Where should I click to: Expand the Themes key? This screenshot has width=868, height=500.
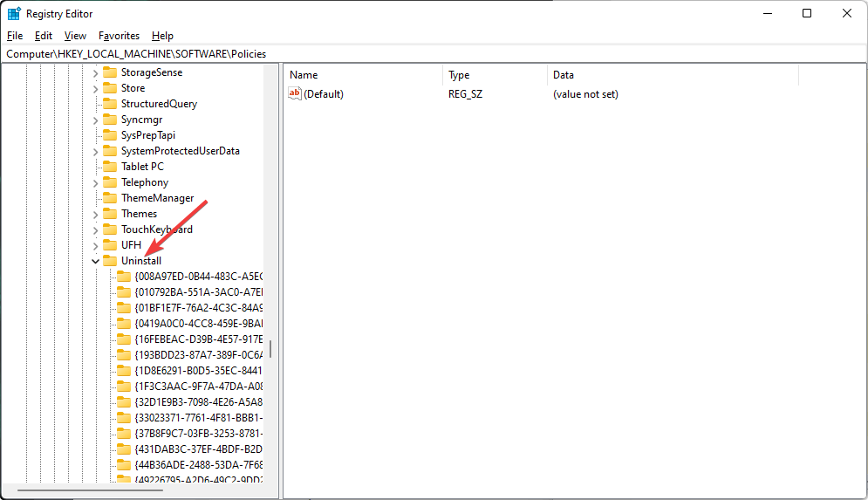click(x=95, y=215)
